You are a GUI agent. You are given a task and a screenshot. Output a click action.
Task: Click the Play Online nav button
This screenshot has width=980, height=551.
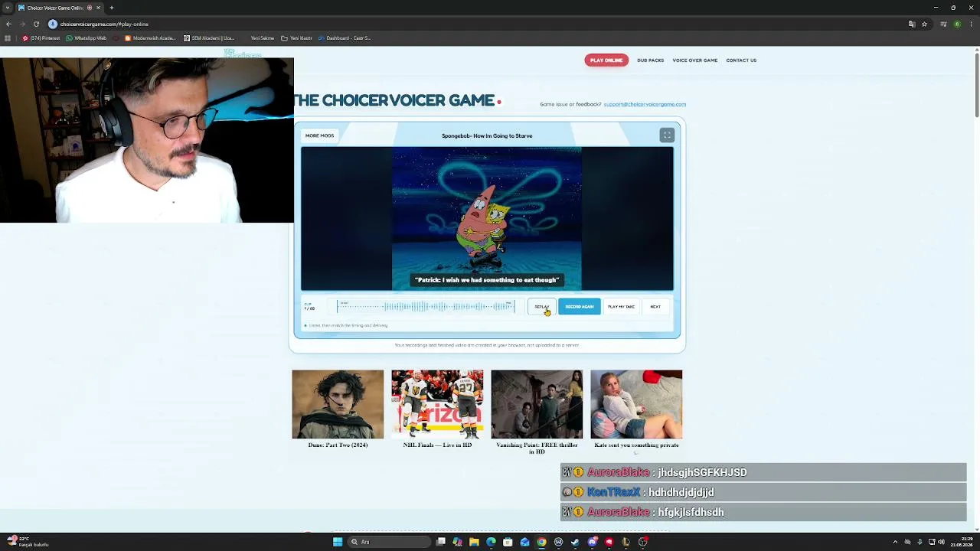tap(606, 60)
